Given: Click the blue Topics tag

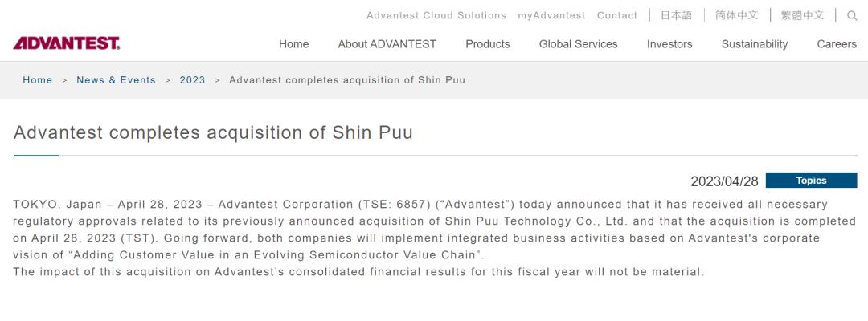Looking at the screenshot, I should 811,181.
